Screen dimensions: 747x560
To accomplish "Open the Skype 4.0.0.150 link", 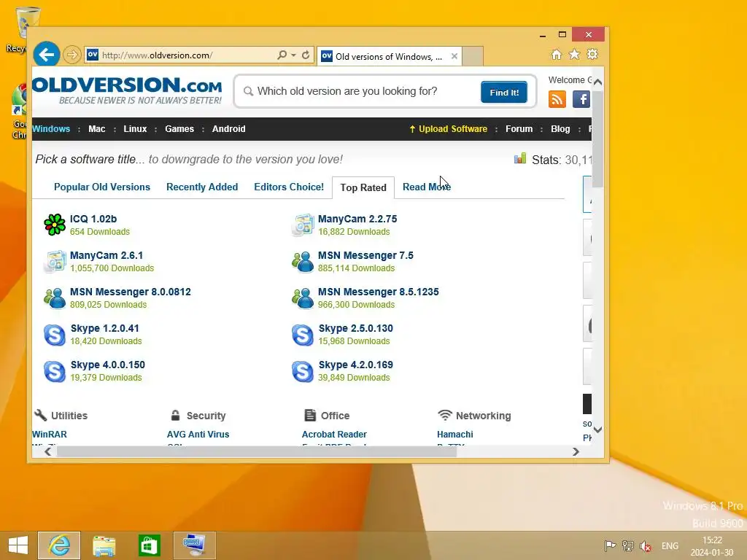I will pyautogui.click(x=108, y=365).
